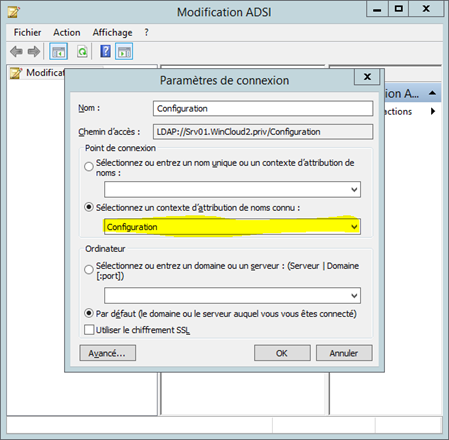Open the Help toolbar icon
The width and height of the screenshot is (449, 440).
point(105,52)
